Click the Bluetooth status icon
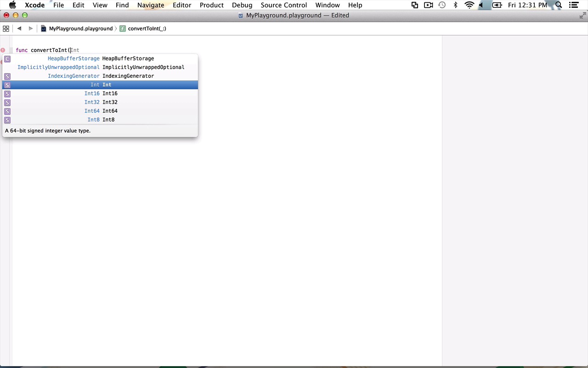The width and height of the screenshot is (588, 368). (x=455, y=5)
